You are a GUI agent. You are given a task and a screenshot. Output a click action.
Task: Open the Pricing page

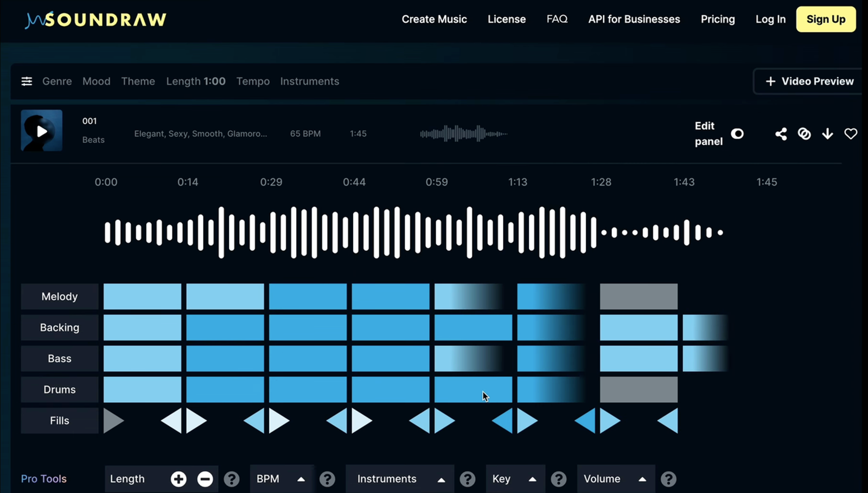pyautogui.click(x=718, y=19)
